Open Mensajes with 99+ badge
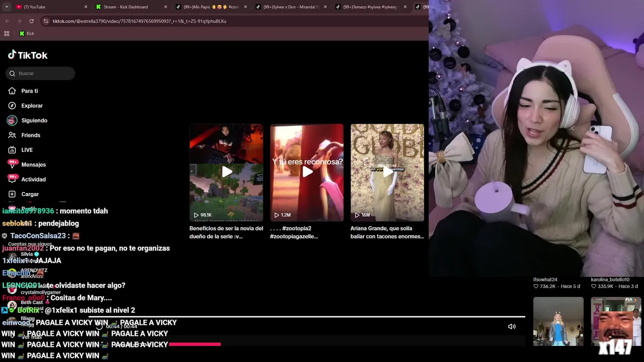 [x=27, y=164]
